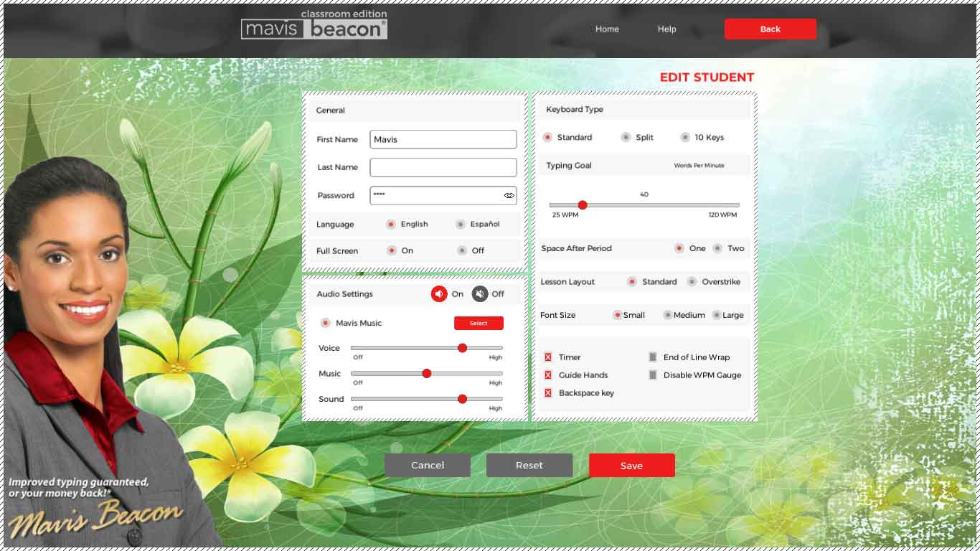Check Disable WPM Gauge
Viewport: 980px width, 551px height.
(653, 375)
